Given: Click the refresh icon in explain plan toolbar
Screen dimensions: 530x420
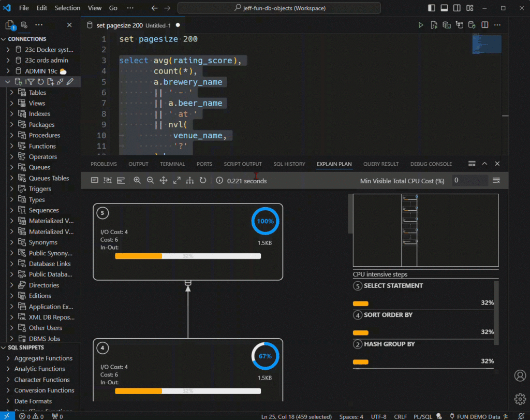Looking at the screenshot, I should coord(203,180).
